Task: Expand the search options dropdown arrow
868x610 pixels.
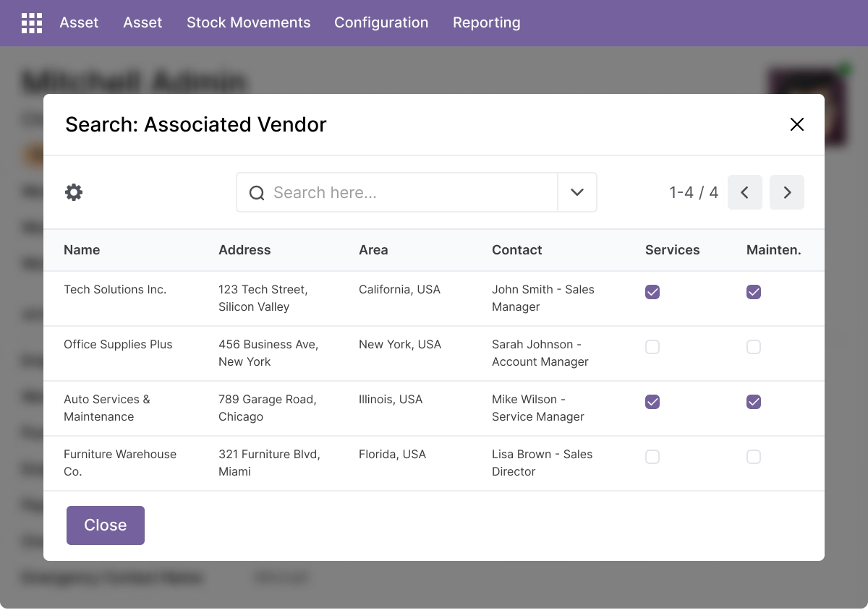Action: 577,192
